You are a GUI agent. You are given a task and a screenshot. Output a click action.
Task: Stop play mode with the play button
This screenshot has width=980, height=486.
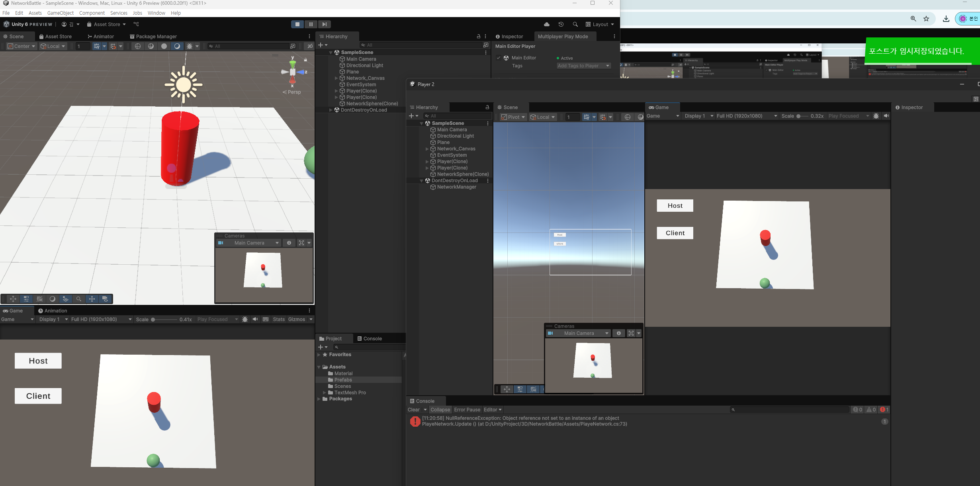pyautogui.click(x=297, y=24)
